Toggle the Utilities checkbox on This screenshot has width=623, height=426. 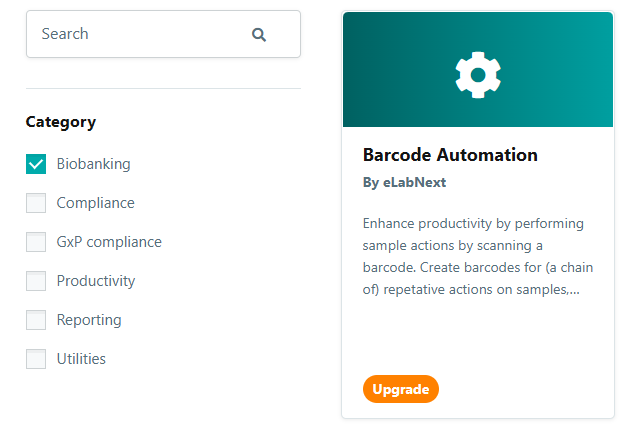[36, 358]
